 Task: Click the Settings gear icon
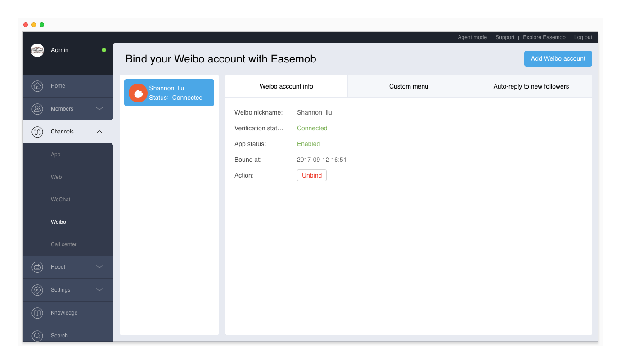[37, 290]
